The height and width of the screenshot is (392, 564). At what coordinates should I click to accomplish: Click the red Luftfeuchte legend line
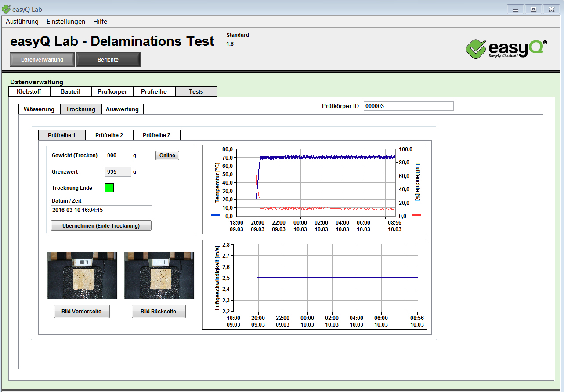416,215
